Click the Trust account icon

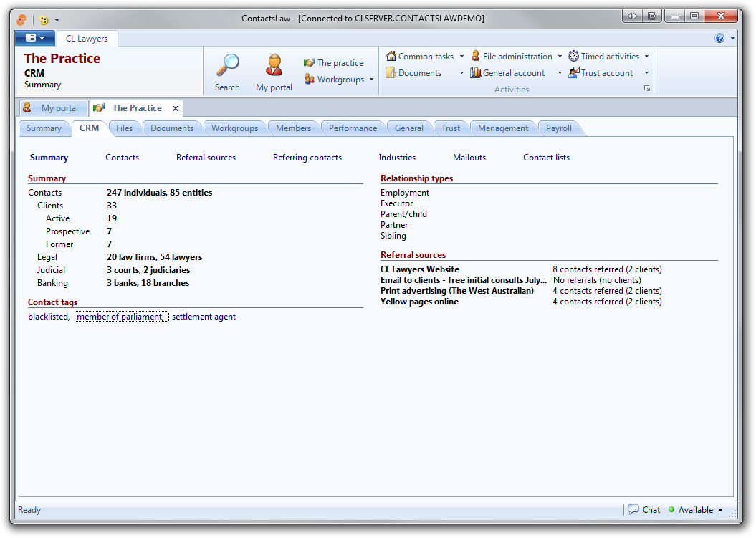point(573,73)
